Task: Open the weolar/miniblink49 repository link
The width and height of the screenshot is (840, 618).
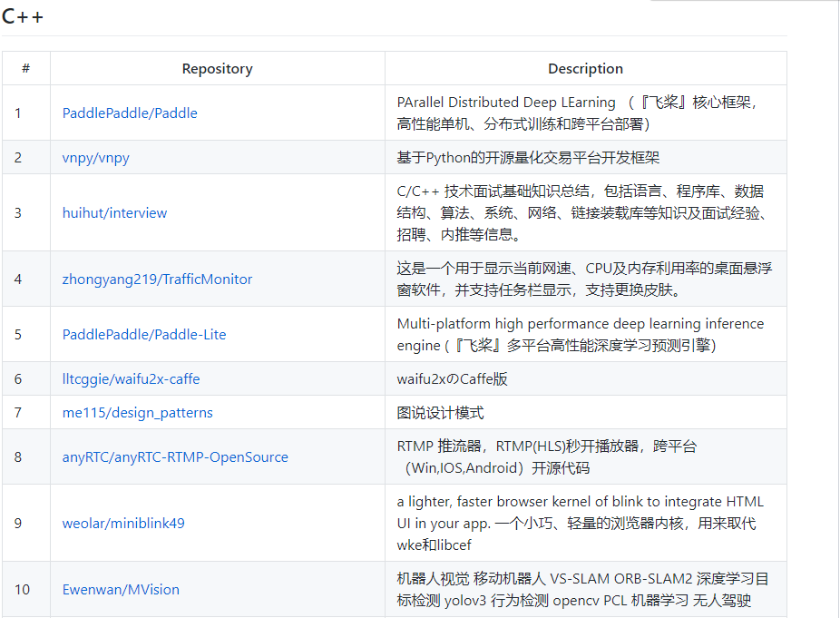Action: (123, 523)
